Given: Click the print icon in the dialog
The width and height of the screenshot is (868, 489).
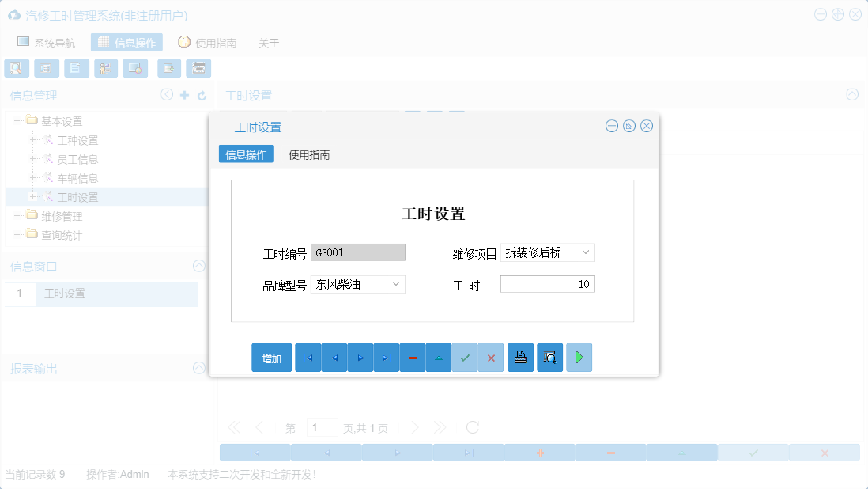Looking at the screenshot, I should [x=520, y=357].
